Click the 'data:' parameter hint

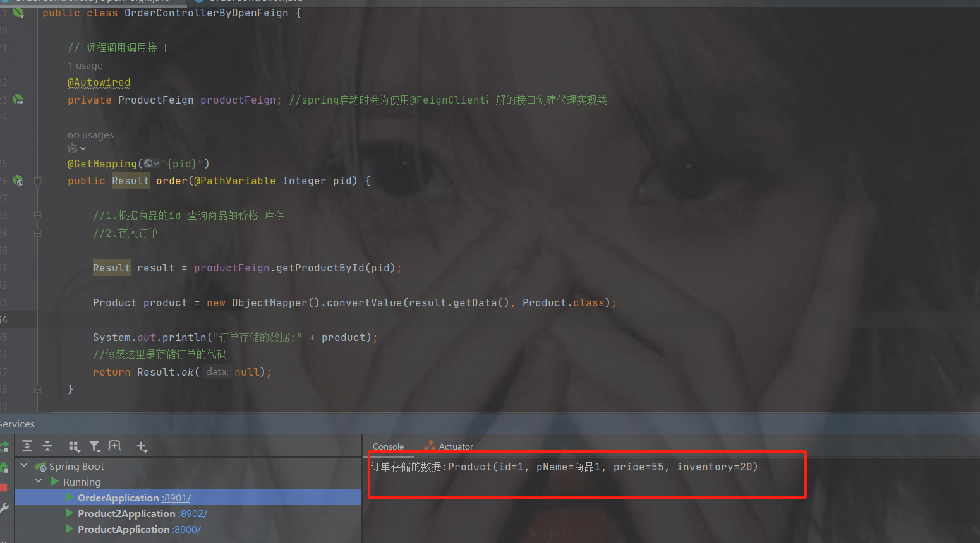click(217, 372)
